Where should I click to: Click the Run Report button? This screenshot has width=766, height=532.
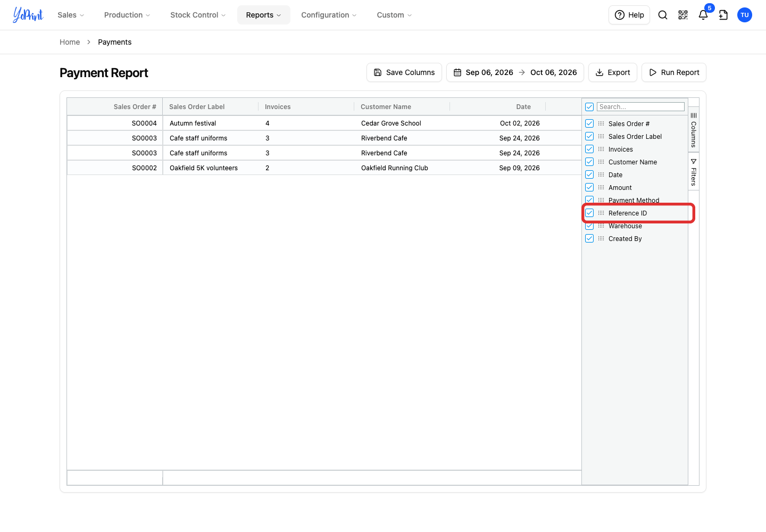point(674,72)
